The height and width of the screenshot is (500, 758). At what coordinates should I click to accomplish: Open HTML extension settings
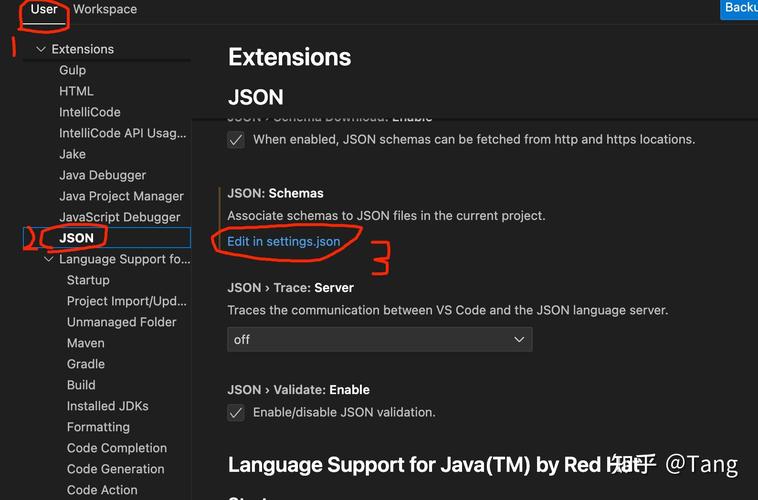76,91
